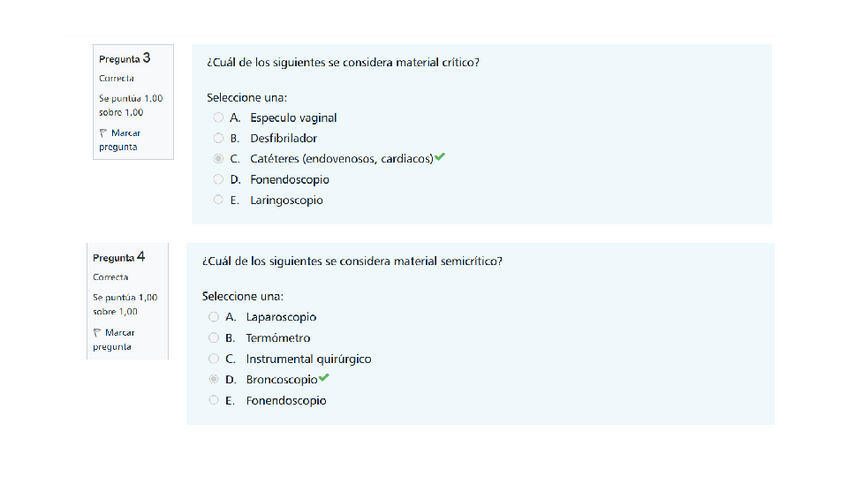
Task: Click the Pregunta 3 heading
Action: point(124,59)
